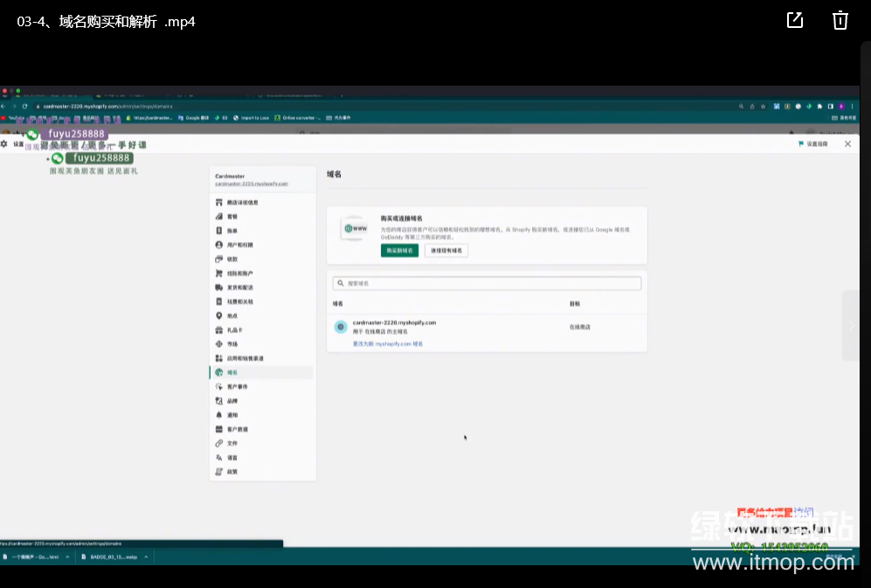Reload the Shopify admin page

25,106
